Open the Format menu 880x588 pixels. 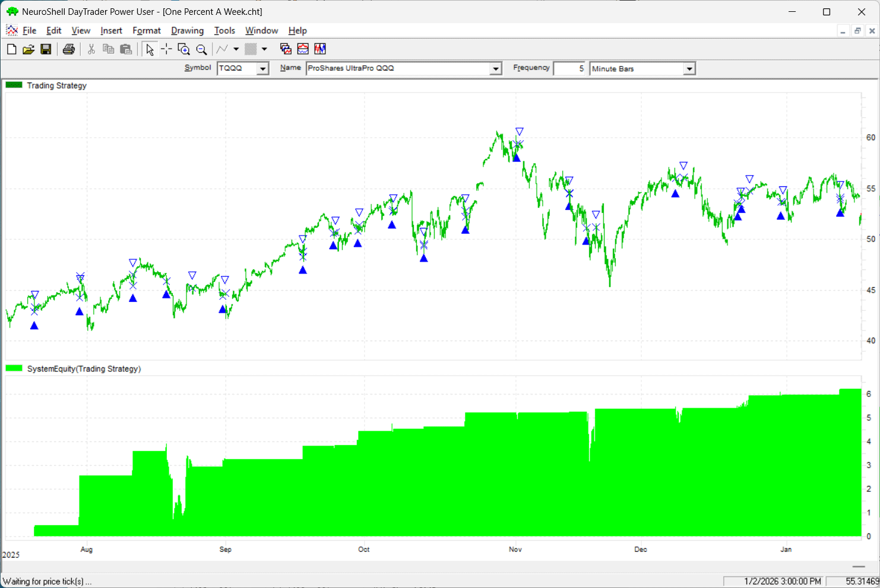147,31
